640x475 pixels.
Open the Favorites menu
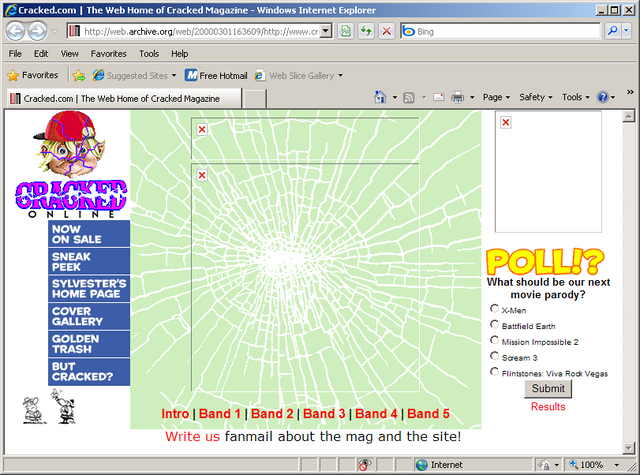[x=109, y=54]
